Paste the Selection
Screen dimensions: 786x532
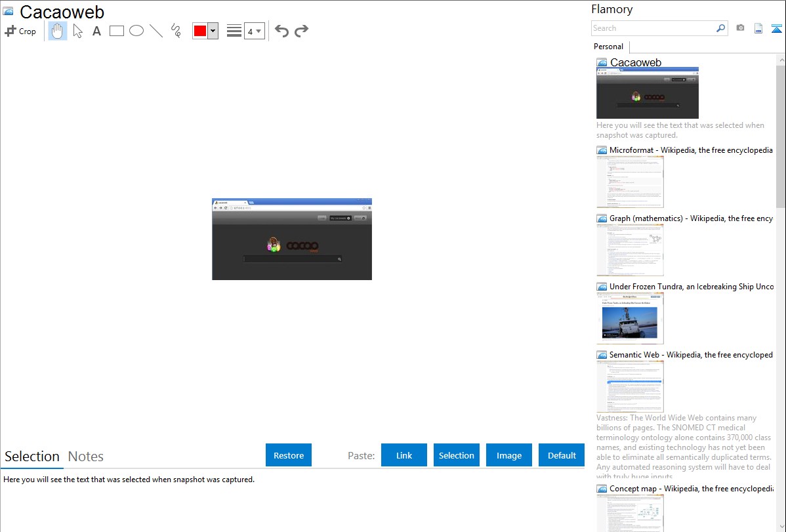pos(456,455)
